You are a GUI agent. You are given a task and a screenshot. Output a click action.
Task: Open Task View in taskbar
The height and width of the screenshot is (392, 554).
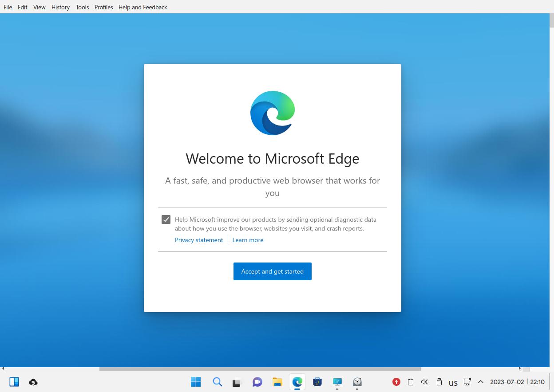click(237, 382)
